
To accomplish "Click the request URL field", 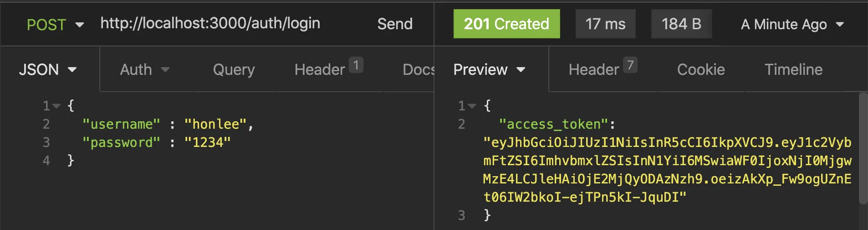I will [210, 23].
